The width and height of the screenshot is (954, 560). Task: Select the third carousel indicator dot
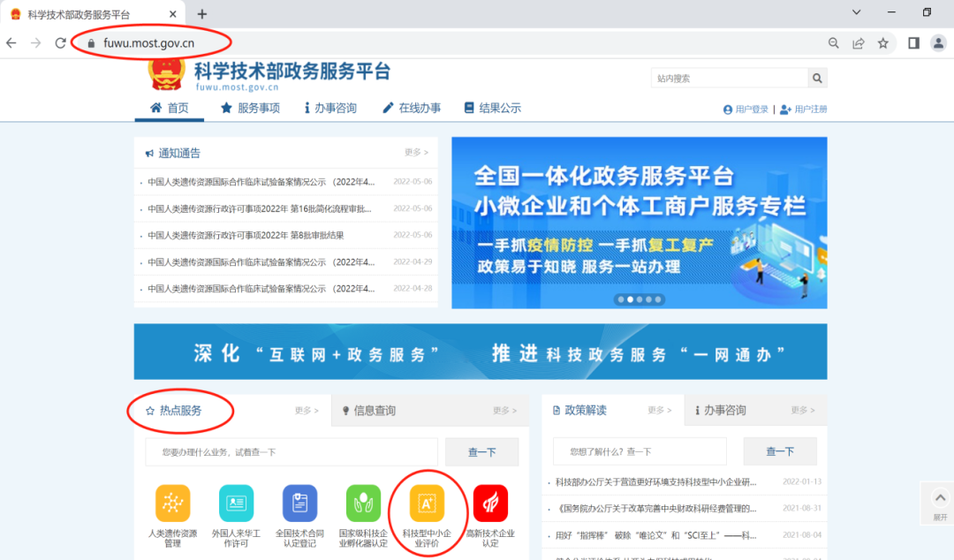pyautogui.click(x=640, y=299)
